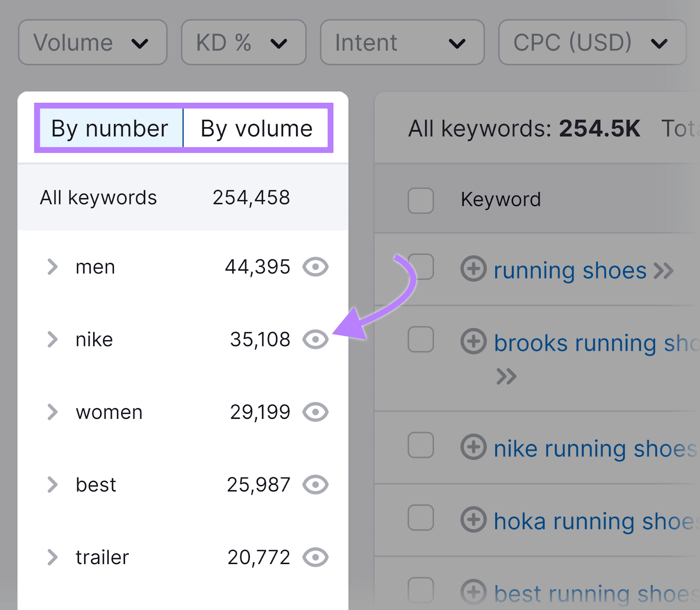This screenshot has height=610, width=700.
Task: Click the nike group label
Action: (94, 339)
